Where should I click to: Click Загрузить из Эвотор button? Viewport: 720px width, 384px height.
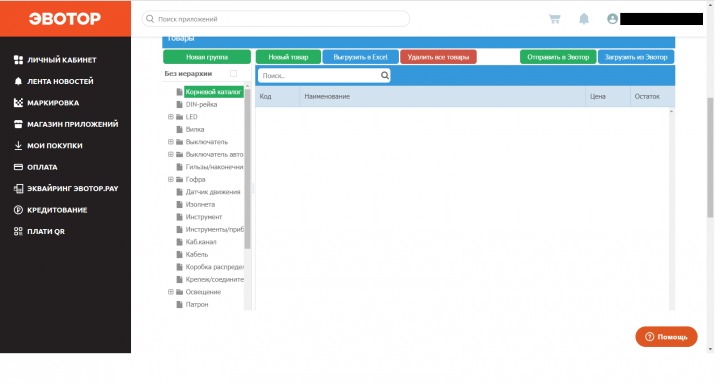[x=636, y=57]
